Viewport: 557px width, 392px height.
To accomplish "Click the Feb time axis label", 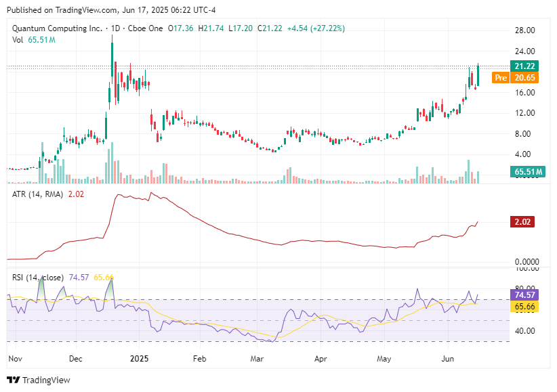I will (200, 359).
